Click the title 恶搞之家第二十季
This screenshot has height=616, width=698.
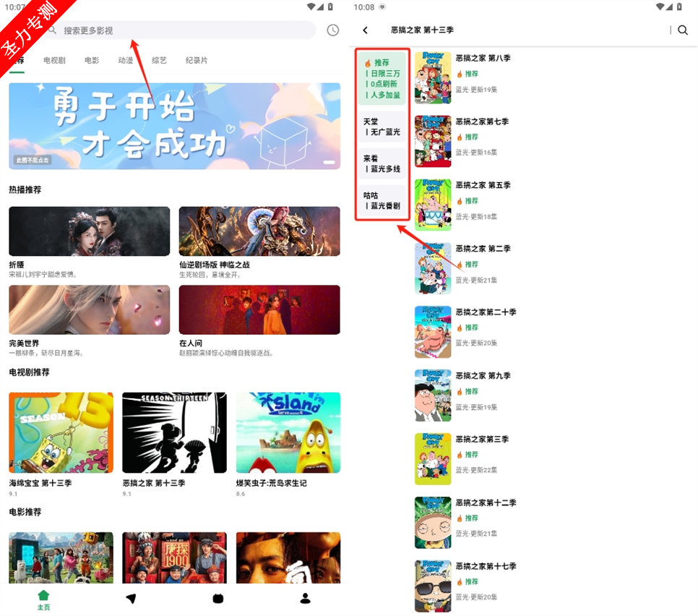486,312
